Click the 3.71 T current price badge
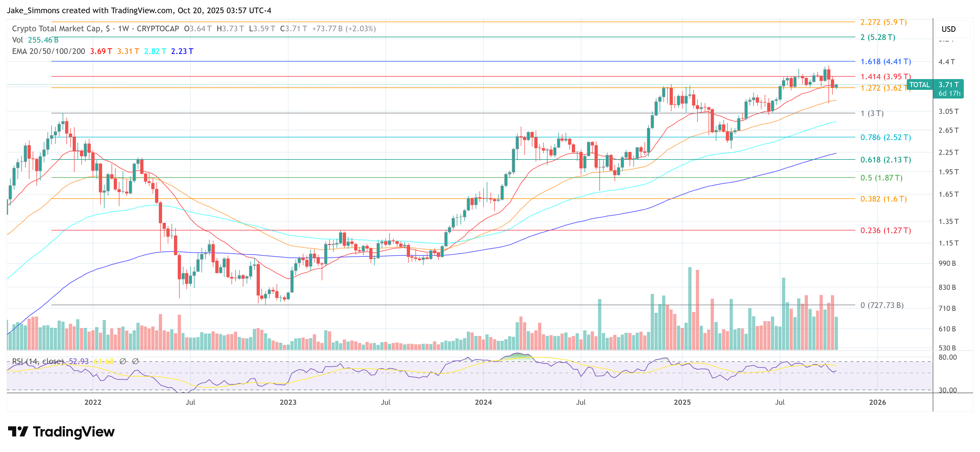 (948, 85)
